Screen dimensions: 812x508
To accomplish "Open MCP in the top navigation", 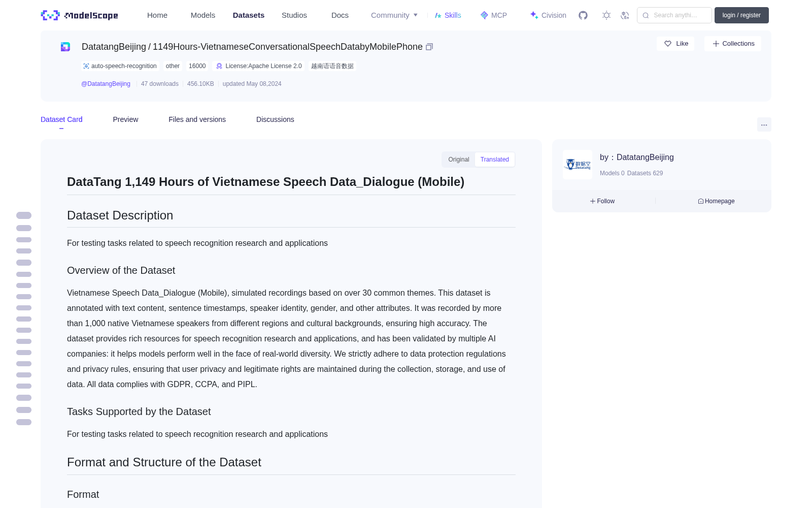I will pyautogui.click(x=493, y=15).
